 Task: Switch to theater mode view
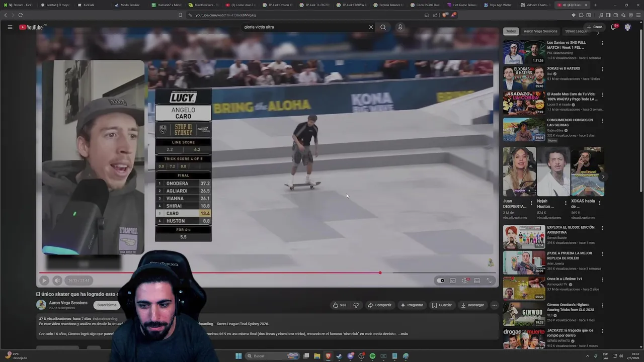477,281
